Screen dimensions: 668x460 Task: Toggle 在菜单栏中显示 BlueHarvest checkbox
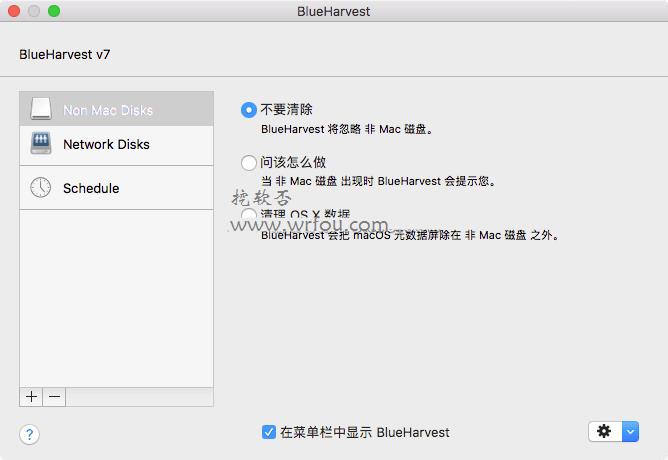[x=269, y=432]
